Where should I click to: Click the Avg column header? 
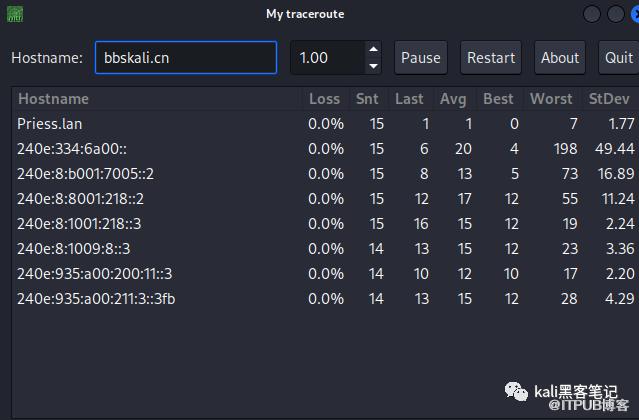click(x=452, y=99)
